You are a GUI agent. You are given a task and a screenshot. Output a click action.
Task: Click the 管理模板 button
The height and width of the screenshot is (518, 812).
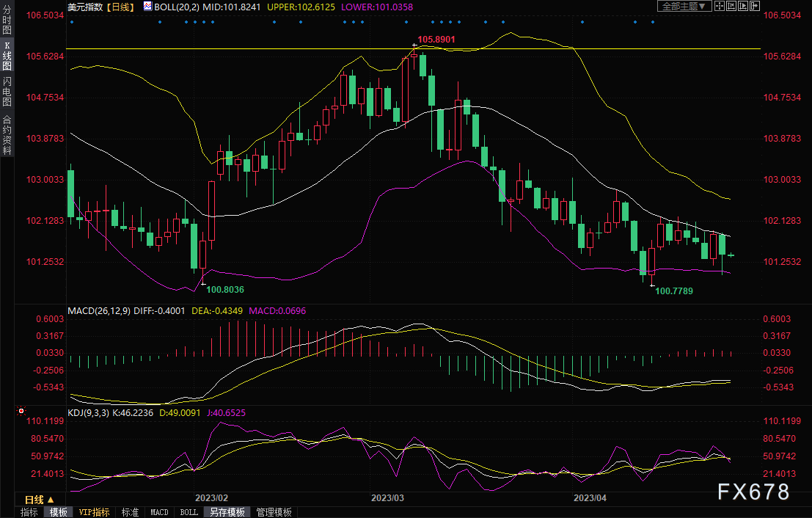(x=274, y=512)
